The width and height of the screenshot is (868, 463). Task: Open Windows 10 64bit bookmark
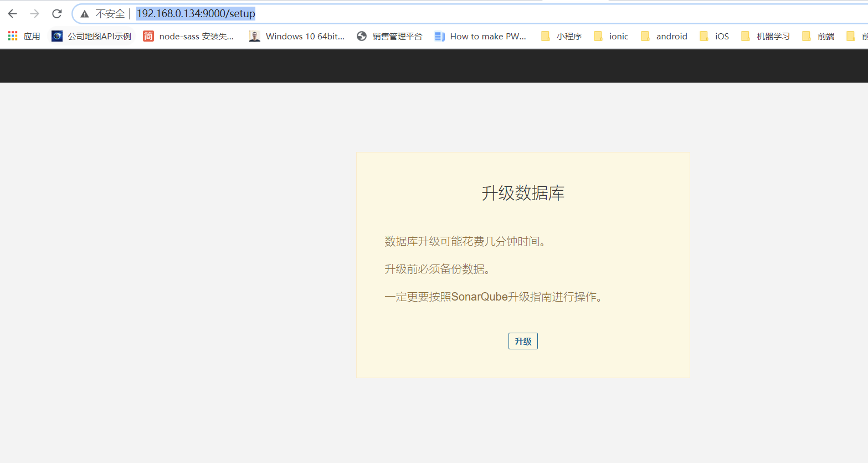[x=297, y=37]
